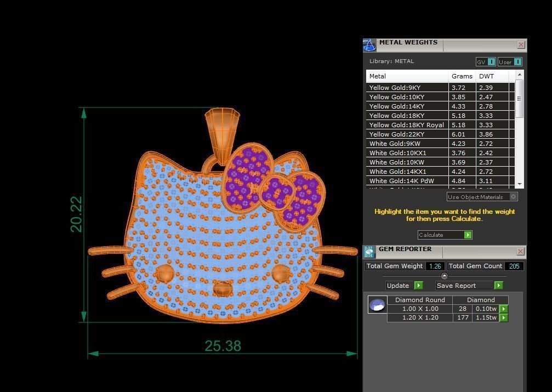Viewport: 552px width, 392px height.
Task: Click the Total Gem Count value 205
Action: [514, 266]
